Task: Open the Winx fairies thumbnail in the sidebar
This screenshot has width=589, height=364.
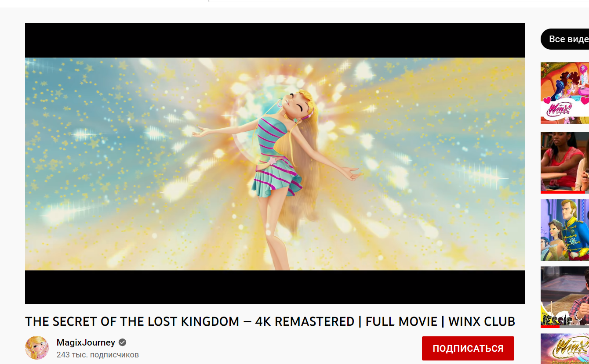Action: coord(565,93)
